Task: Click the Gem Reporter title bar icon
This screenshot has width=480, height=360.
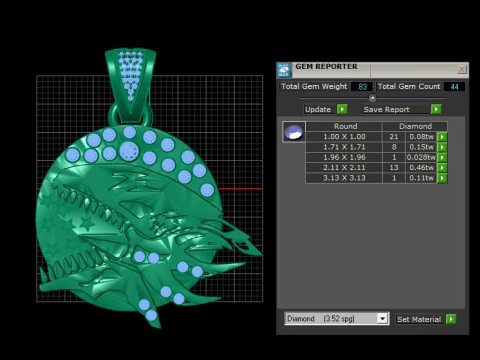Action: (x=284, y=70)
